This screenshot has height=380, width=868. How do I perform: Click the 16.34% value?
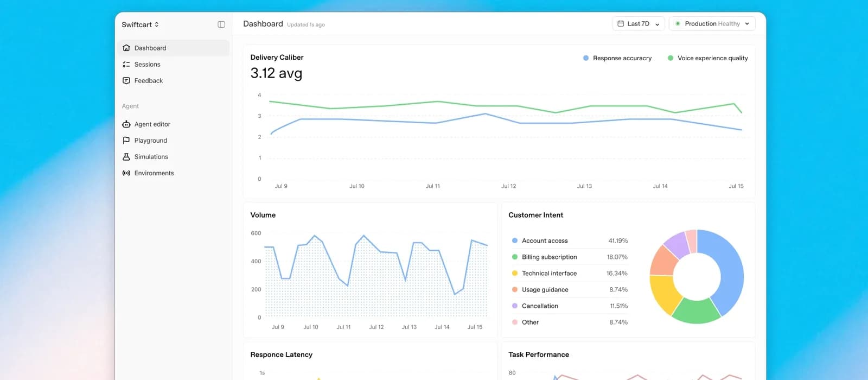617,273
